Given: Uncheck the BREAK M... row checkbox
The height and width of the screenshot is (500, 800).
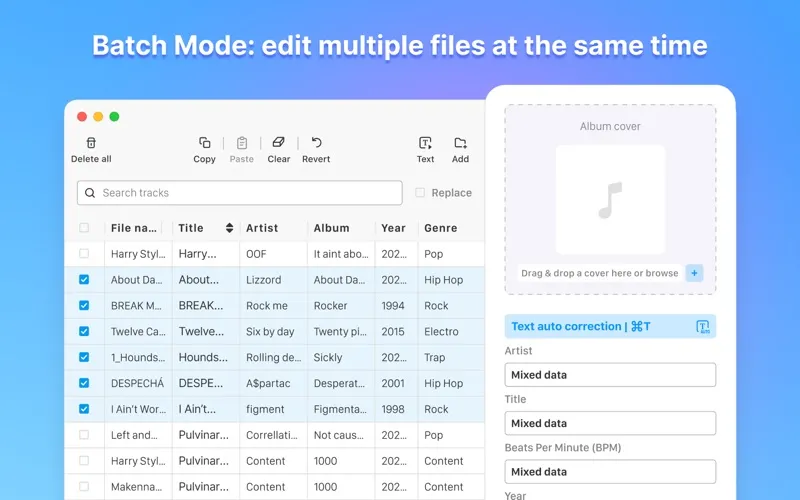Looking at the screenshot, I should coord(84,305).
